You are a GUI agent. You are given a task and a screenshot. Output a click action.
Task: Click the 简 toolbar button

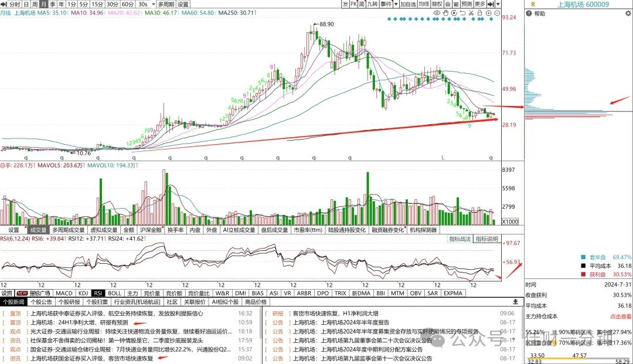[362, 4]
